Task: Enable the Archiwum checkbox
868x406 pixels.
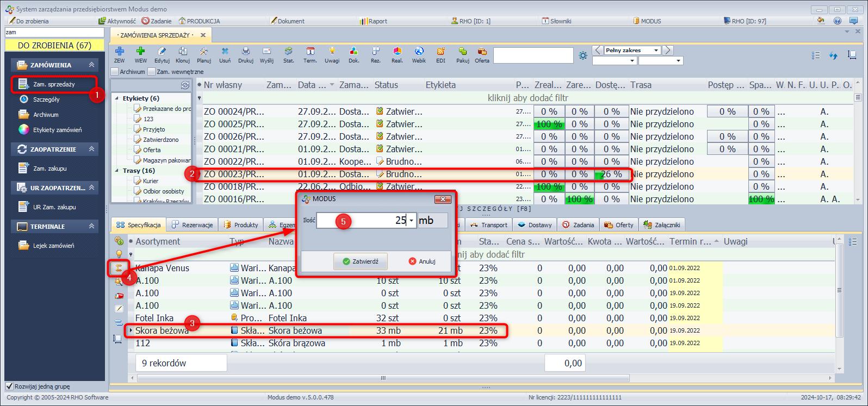Action: [115, 72]
